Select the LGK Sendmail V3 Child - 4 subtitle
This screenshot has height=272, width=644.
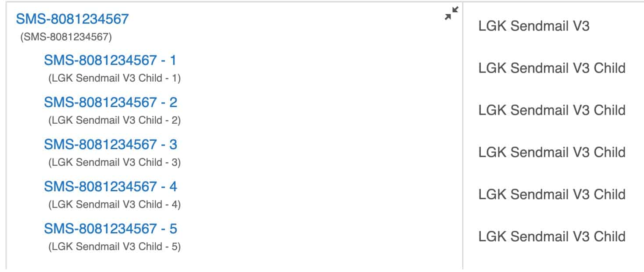pos(114,204)
